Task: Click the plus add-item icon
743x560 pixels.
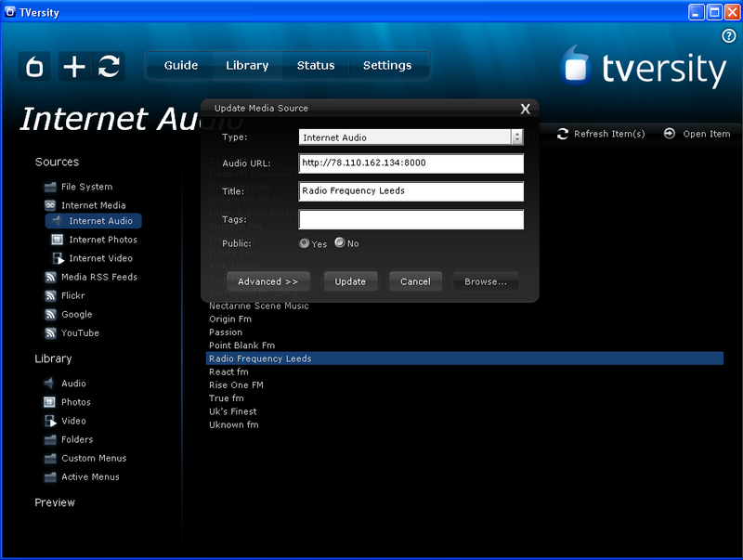Action: point(73,66)
